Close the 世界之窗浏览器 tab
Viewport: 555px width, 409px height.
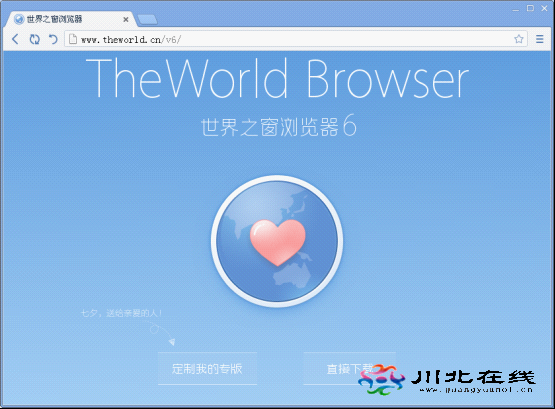[x=126, y=19]
